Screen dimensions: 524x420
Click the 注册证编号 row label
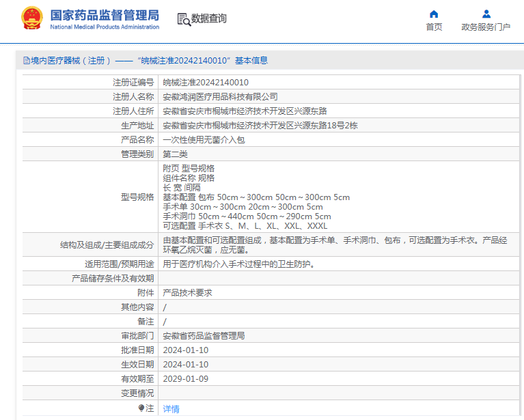click(x=133, y=82)
